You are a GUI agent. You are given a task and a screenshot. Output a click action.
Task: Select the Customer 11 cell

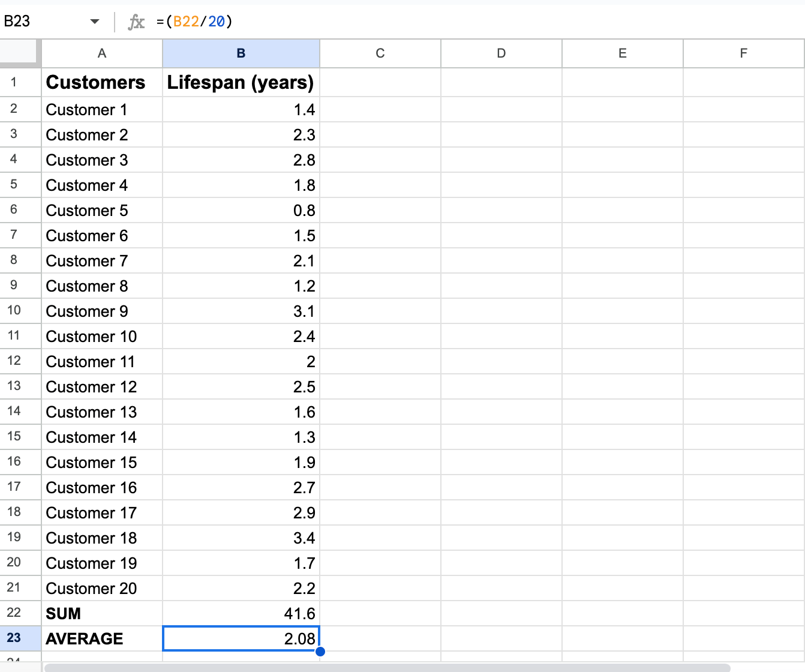pos(102,362)
